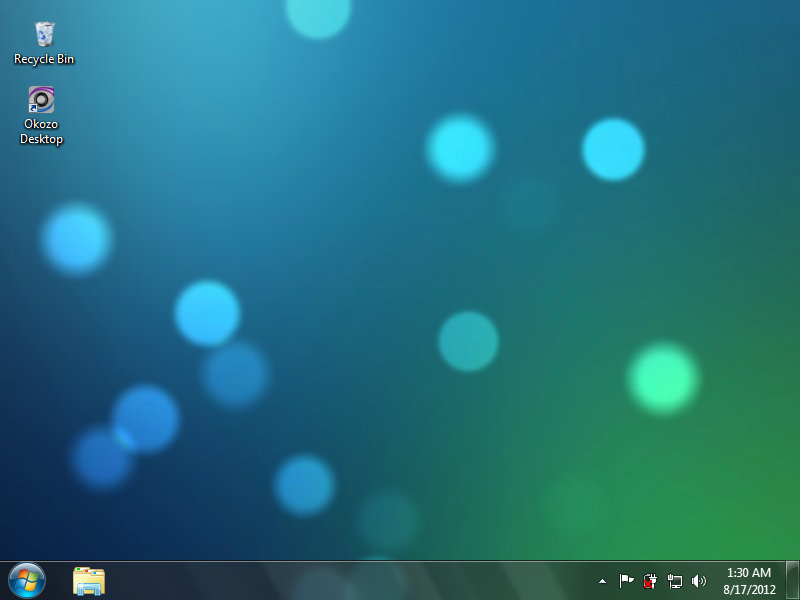Open the volume speaker tray icon

point(698,581)
